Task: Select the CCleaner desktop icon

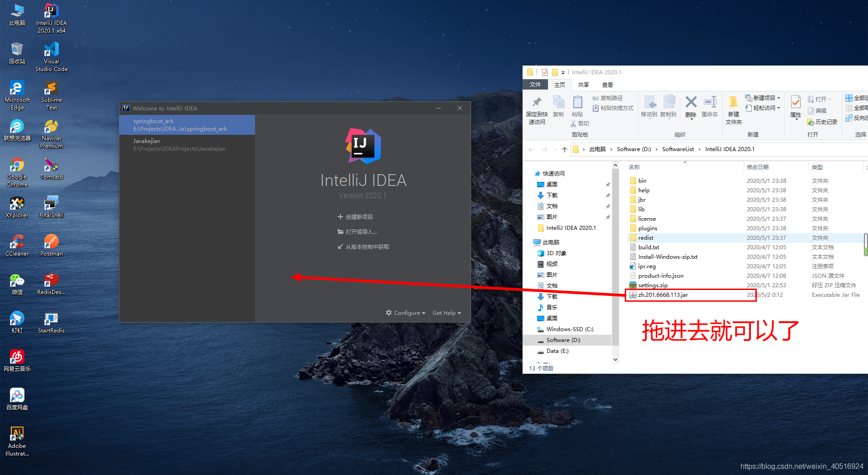Action: 17,246
